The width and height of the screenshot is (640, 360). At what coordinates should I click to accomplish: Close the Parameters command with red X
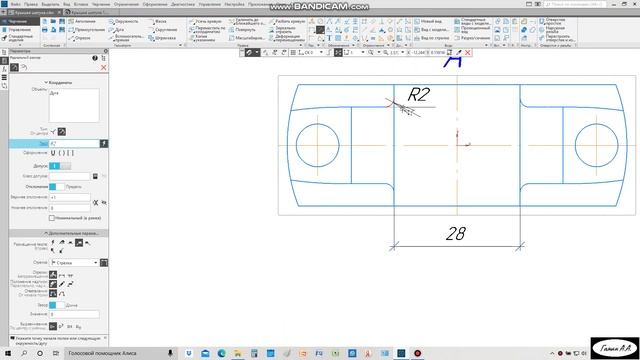104,67
